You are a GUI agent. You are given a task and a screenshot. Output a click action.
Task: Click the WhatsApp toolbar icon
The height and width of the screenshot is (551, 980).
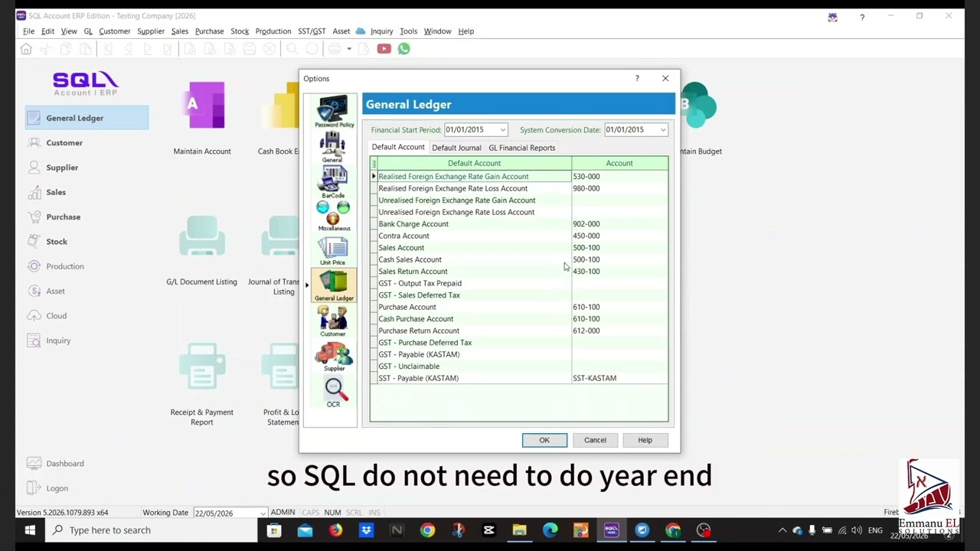point(403,49)
